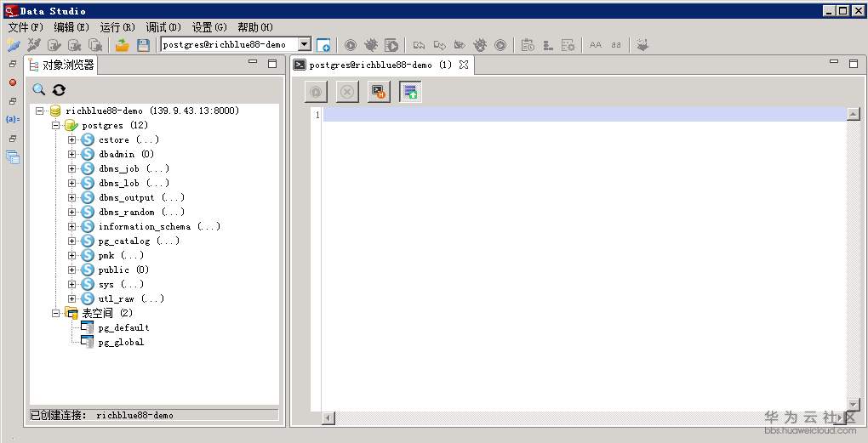This screenshot has height=443, width=868.
Task: Collapse the 表空间 tablespaces node
Action: pyautogui.click(x=55, y=313)
